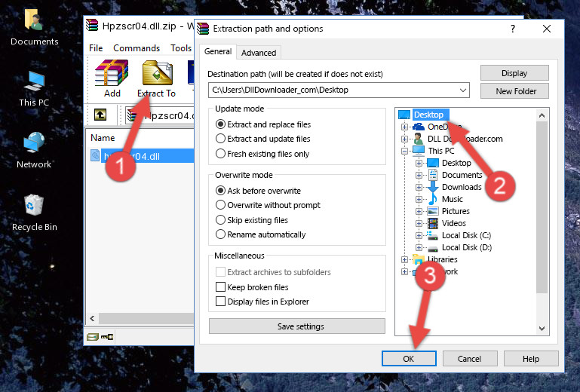Click the Help button

pyautogui.click(x=531, y=358)
